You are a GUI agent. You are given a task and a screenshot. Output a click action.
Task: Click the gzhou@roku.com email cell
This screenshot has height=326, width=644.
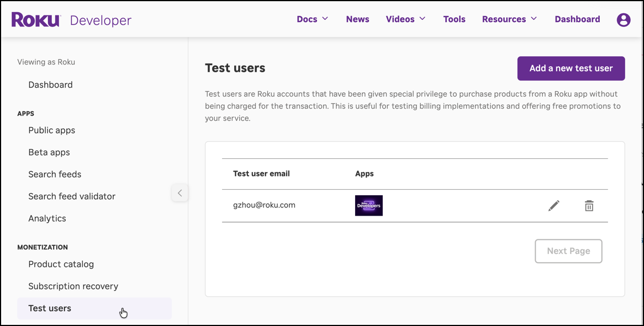click(x=264, y=205)
